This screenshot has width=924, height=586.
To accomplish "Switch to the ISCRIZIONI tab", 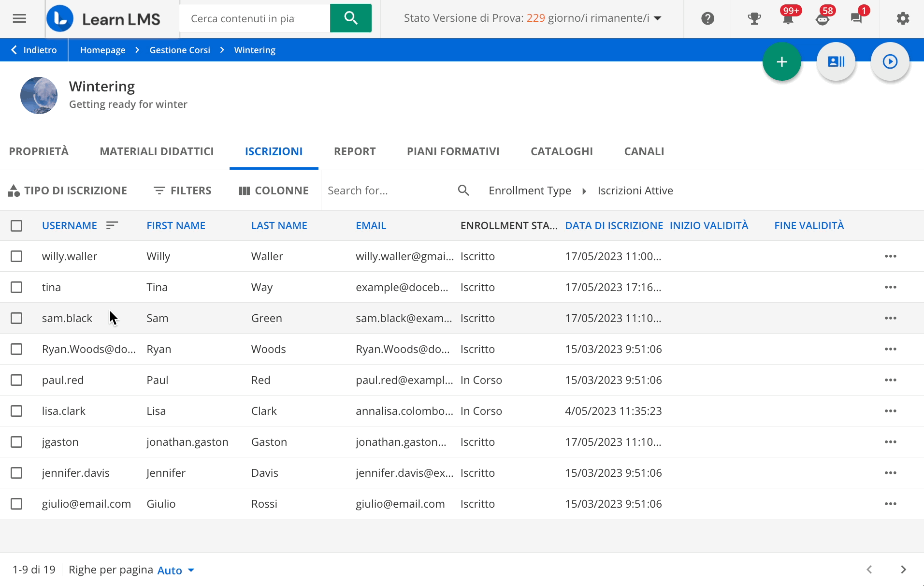I will pos(274,151).
